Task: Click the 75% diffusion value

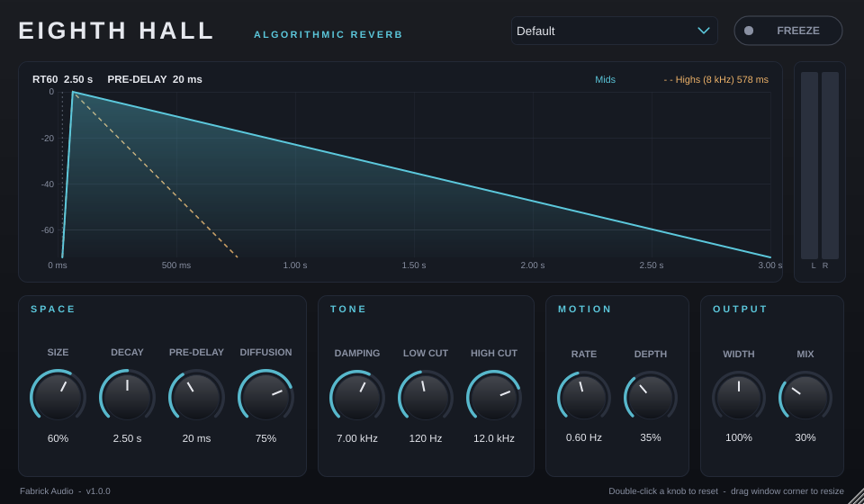Action: pyautogui.click(x=265, y=438)
